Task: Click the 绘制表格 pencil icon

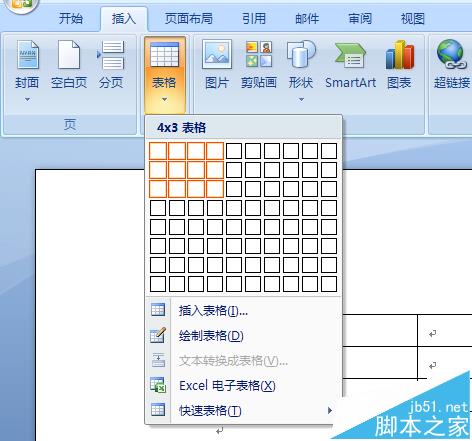Action: (x=158, y=335)
